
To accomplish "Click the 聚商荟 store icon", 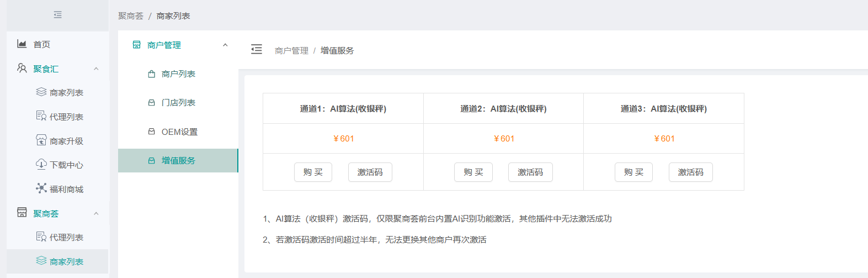I will tap(22, 213).
